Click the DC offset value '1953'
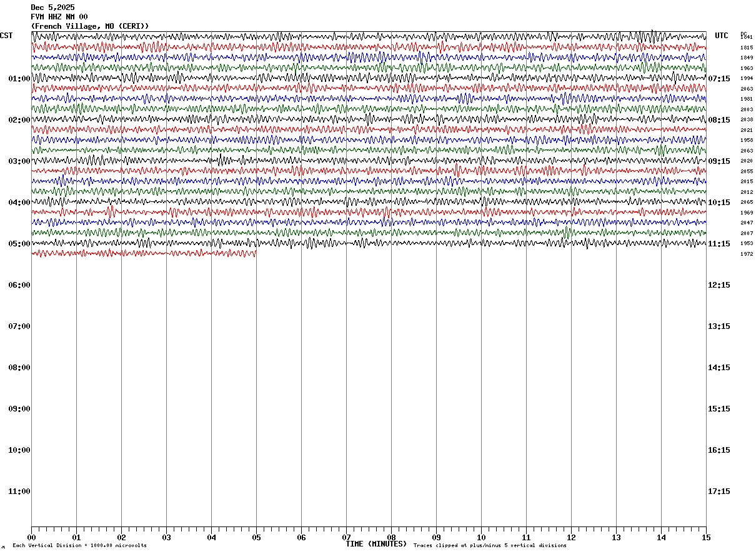 (747, 244)
